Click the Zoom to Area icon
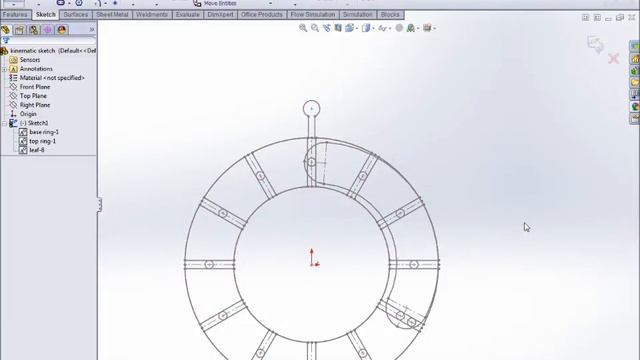Viewport: 640px width, 360px height. tap(315, 28)
